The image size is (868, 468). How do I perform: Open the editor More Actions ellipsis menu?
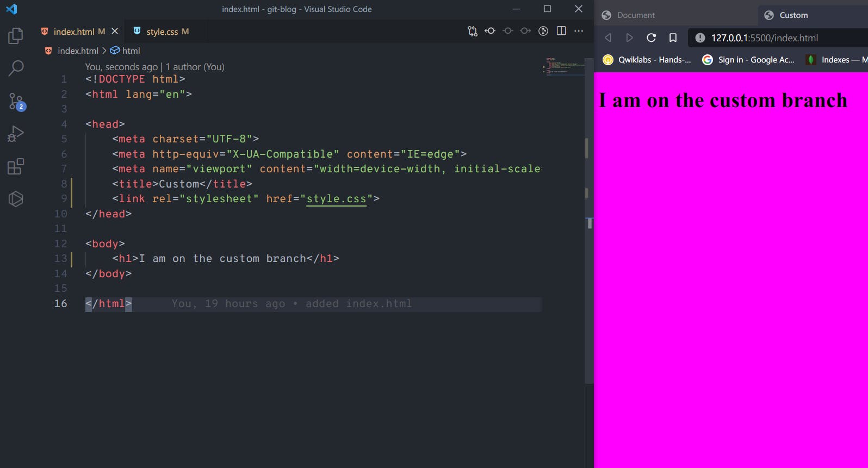tap(579, 31)
